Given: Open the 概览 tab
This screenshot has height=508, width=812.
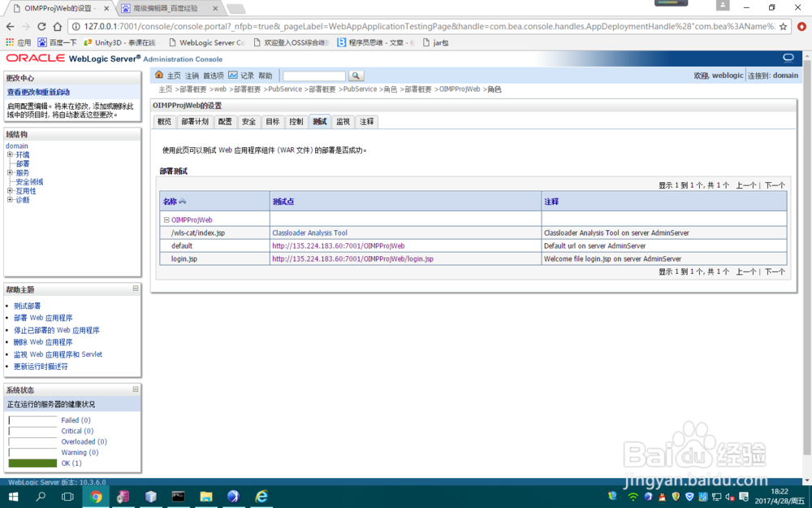Looking at the screenshot, I should tap(164, 122).
